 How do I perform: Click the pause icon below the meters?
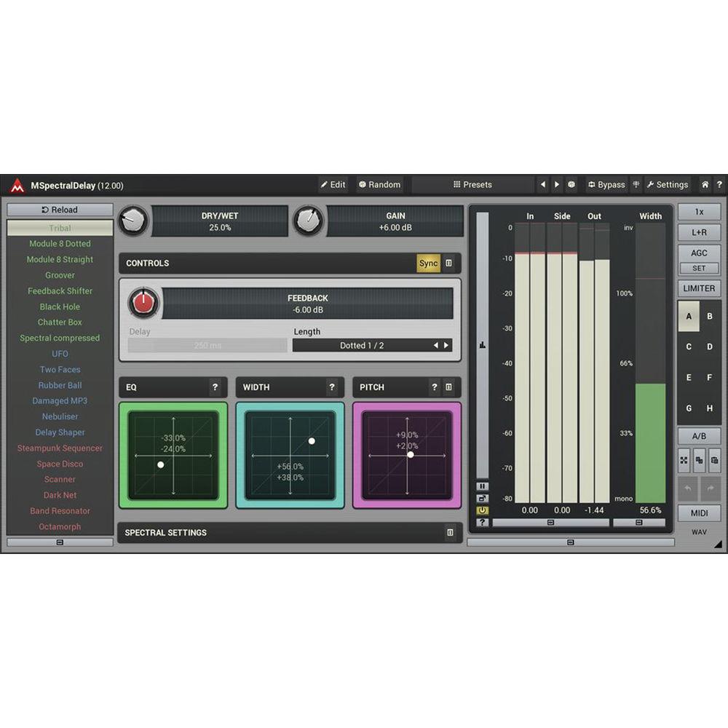(482, 486)
